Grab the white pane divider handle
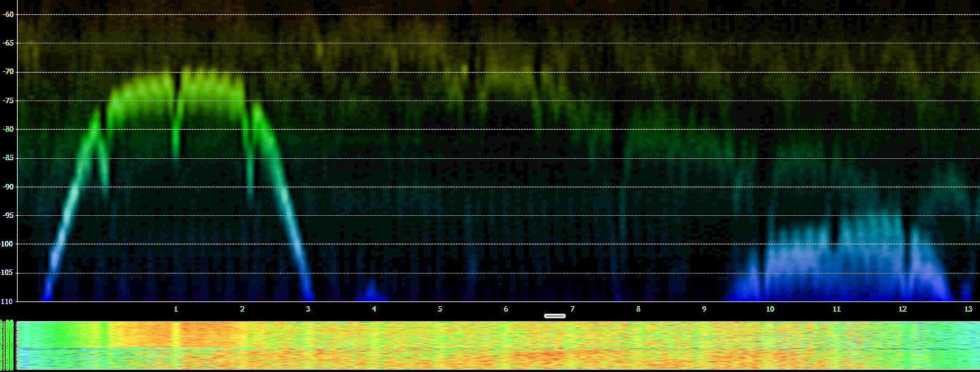 coord(555,316)
